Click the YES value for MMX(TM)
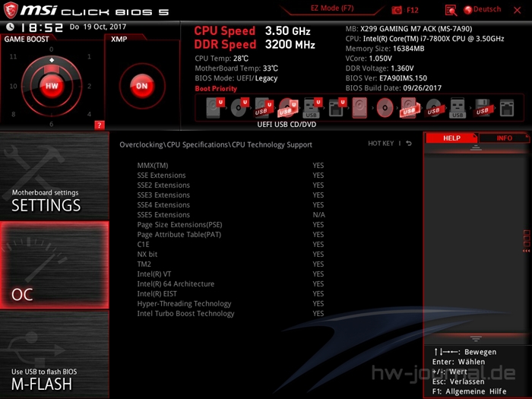Image resolution: width=532 pixels, height=399 pixels. tap(318, 166)
